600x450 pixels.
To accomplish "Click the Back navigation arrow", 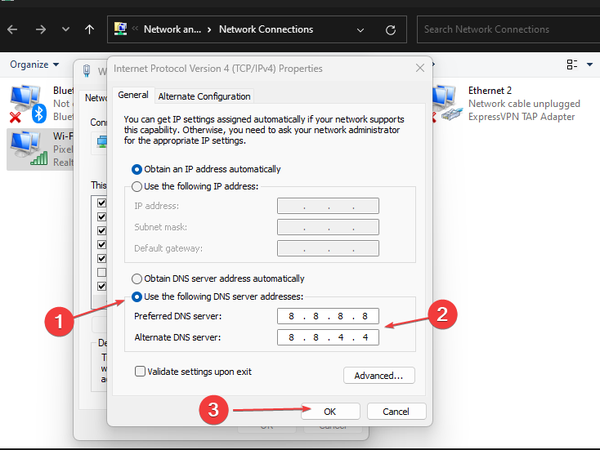I will coord(14,29).
